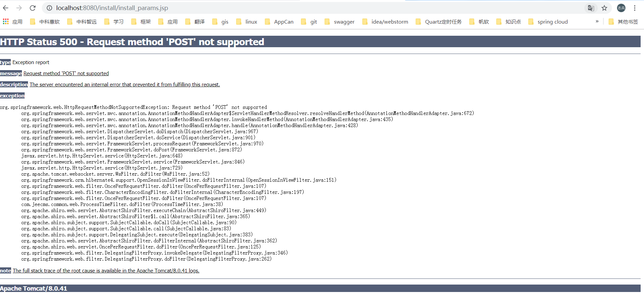The height and width of the screenshot is (294, 644).
Task: View site information for localhost
Action: coord(49,8)
